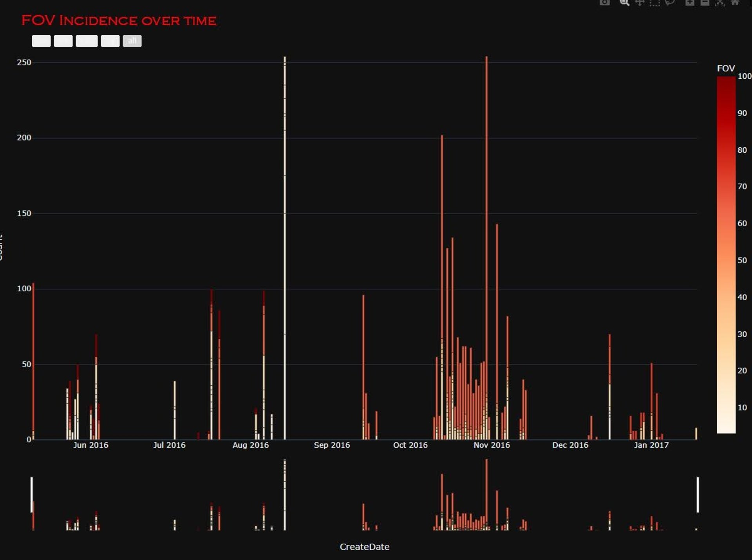752x560 pixels.
Task: Select the 'all' range button
Action: point(132,41)
